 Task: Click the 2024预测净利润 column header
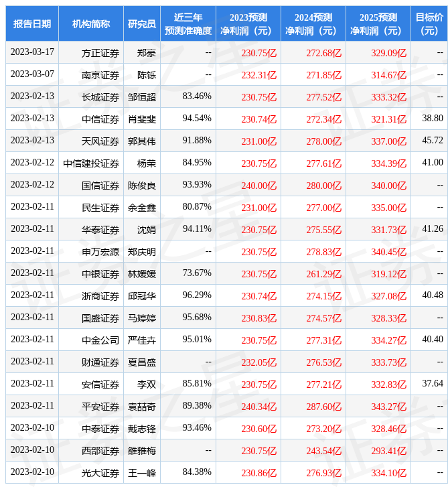(313, 24)
